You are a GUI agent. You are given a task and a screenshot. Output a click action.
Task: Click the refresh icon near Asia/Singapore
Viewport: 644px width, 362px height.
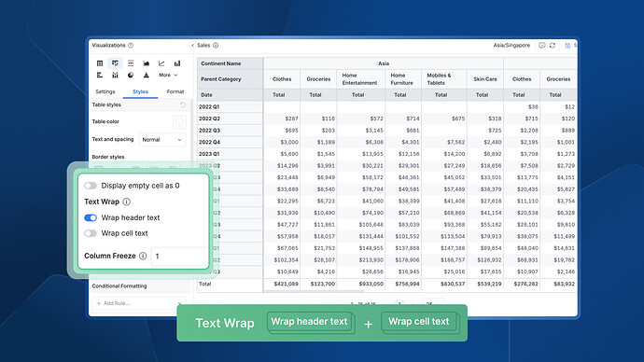pos(553,46)
